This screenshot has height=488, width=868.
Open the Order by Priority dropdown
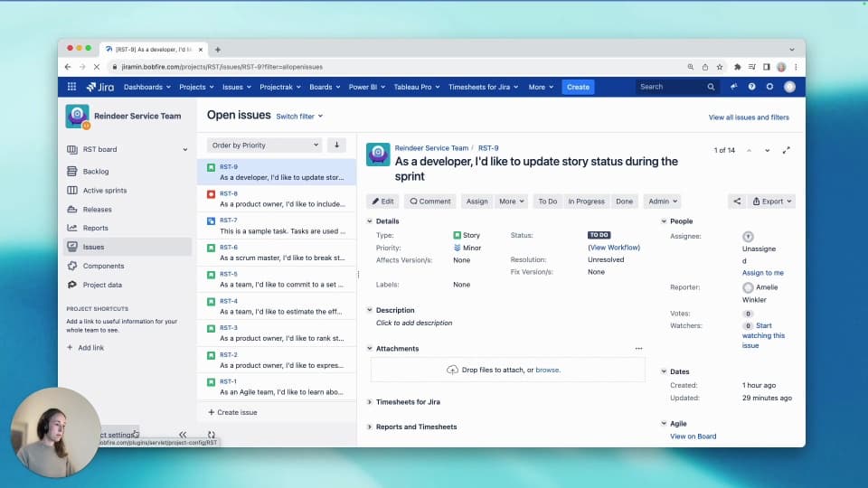coord(264,145)
